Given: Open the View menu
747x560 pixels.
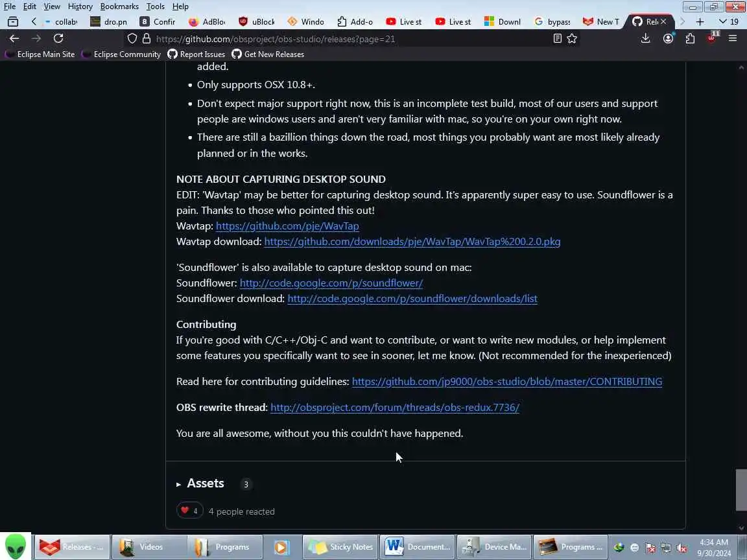Looking at the screenshot, I should [x=52, y=6].
